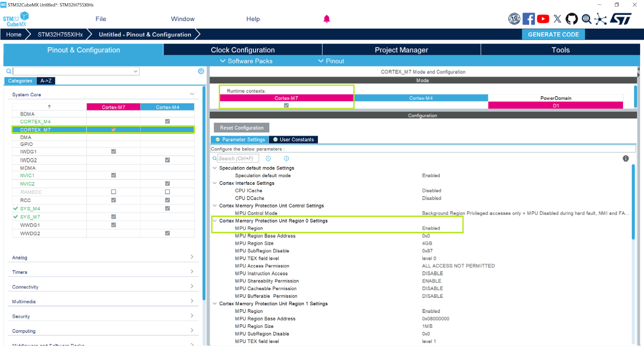Click the previous search result arrow icon
644x362 pixels.
tap(268, 158)
